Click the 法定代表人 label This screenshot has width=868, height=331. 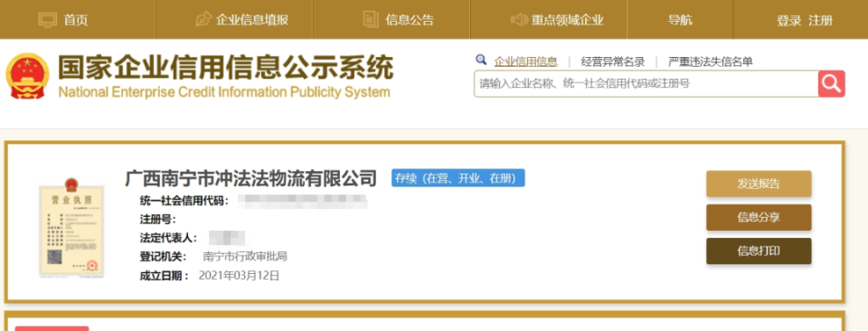168,238
